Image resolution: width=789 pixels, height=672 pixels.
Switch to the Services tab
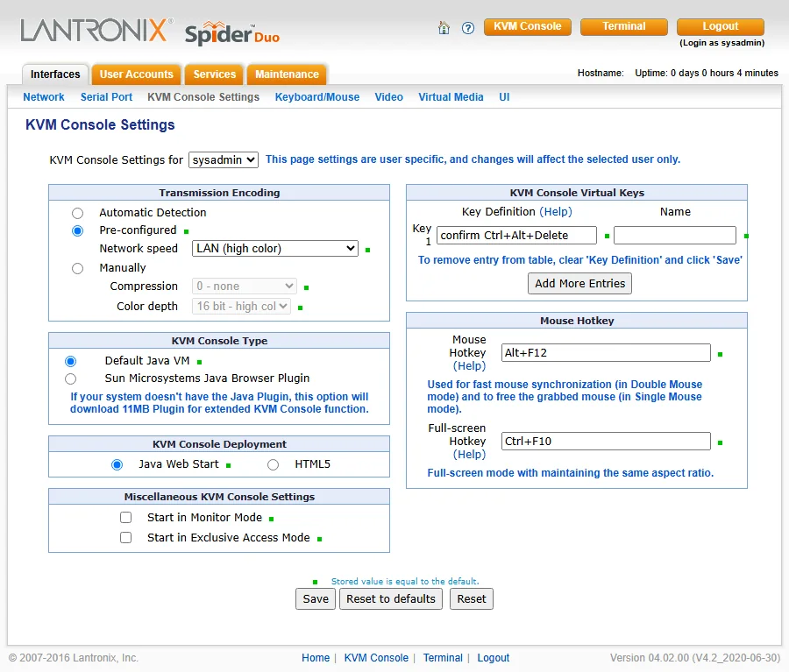[x=215, y=74]
